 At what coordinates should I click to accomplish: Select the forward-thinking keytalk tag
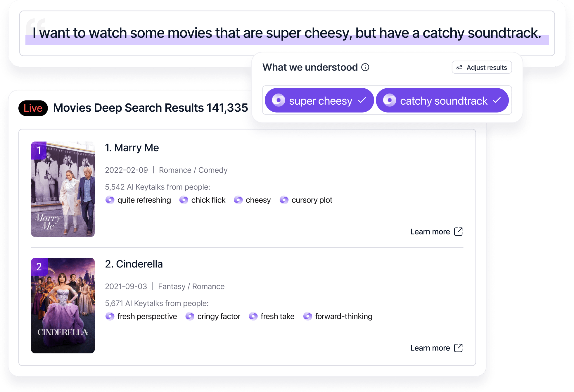click(x=338, y=316)
